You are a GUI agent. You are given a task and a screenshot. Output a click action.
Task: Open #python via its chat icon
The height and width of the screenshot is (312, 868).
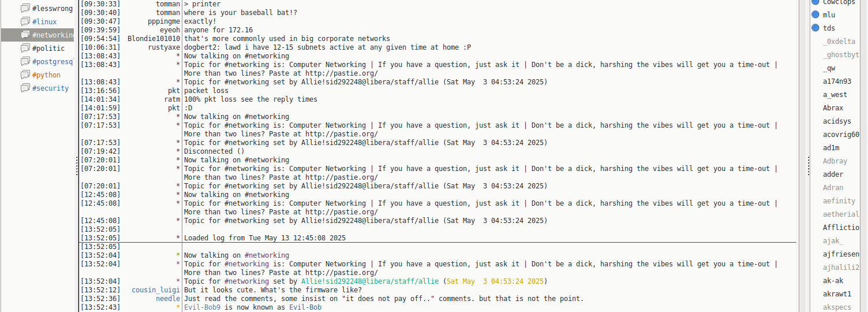point(25,75)
